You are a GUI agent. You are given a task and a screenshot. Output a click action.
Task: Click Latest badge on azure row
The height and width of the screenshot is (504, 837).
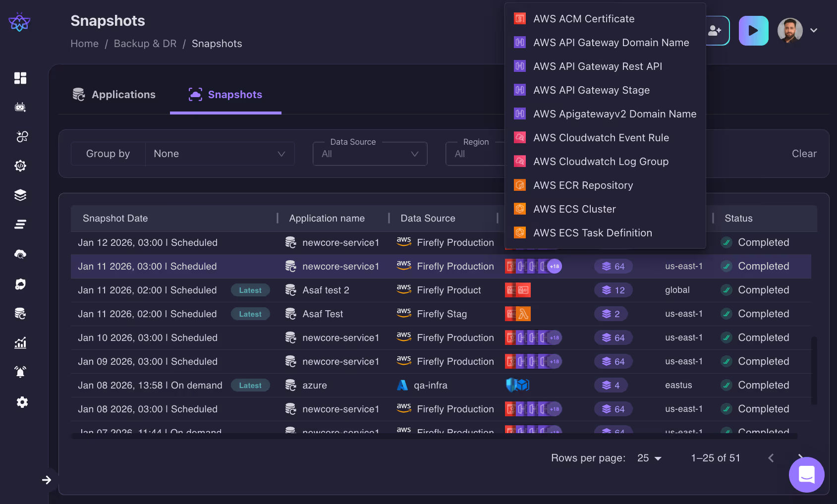coord(250,386)
